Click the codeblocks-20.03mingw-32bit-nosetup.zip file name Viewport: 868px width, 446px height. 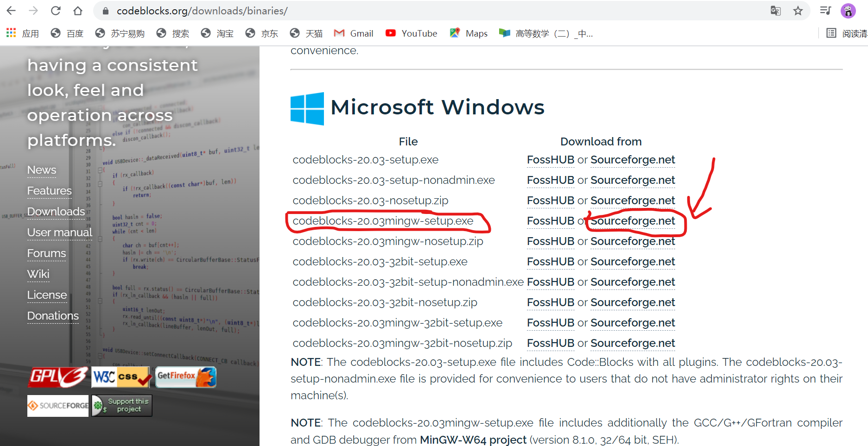pos(402,343)
